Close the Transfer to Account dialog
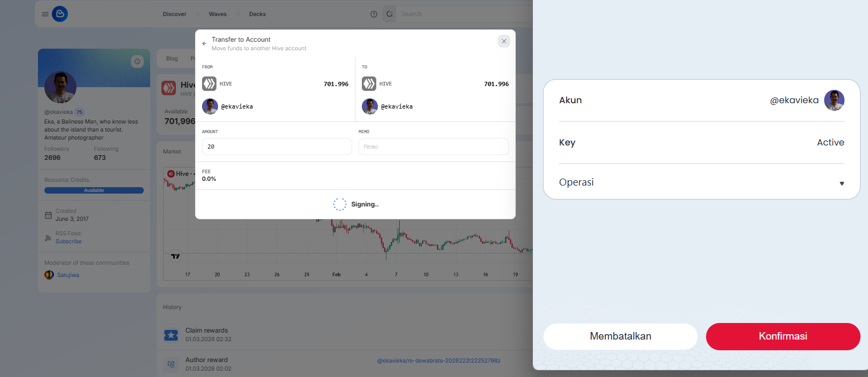 coord(503,41)
